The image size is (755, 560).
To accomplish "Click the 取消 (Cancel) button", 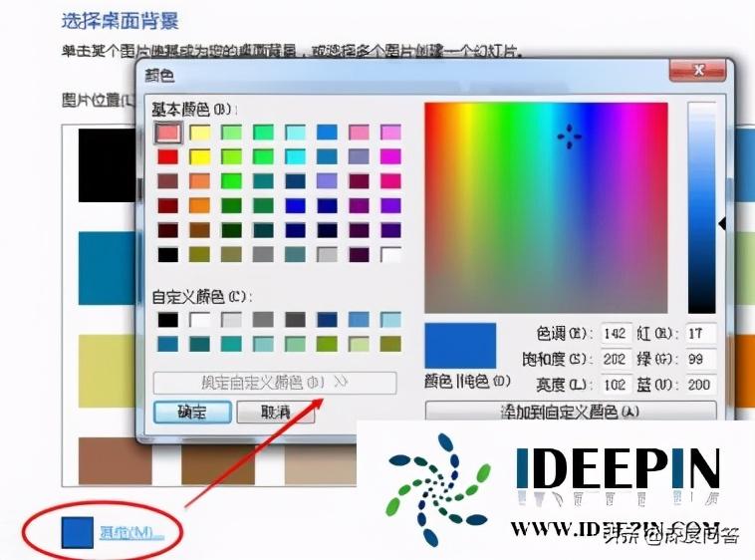I will point(274,413).
